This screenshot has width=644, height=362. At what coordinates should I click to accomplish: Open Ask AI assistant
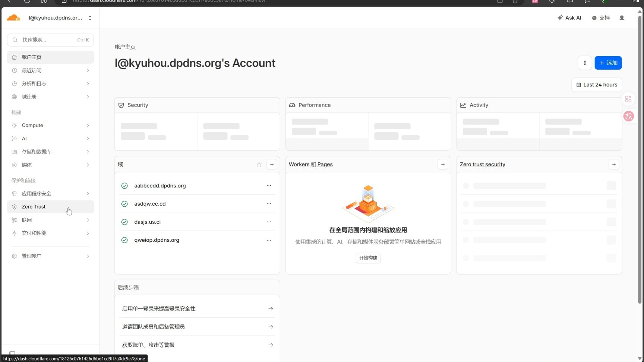click(x=569, y=18)
